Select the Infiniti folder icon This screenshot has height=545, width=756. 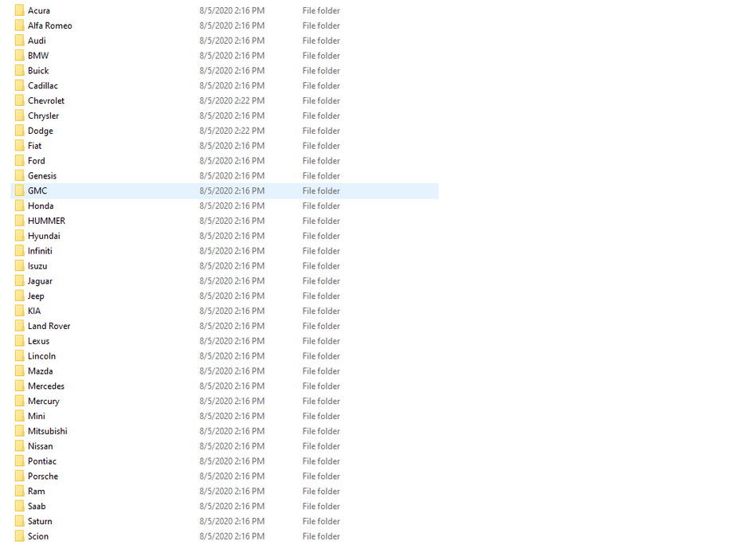tap(19, 250)
